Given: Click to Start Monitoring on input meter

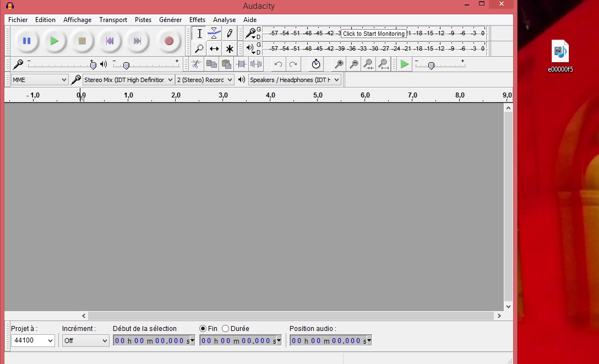Looking at the screenshot, I should pyautogui.click(x=374, y=34).
